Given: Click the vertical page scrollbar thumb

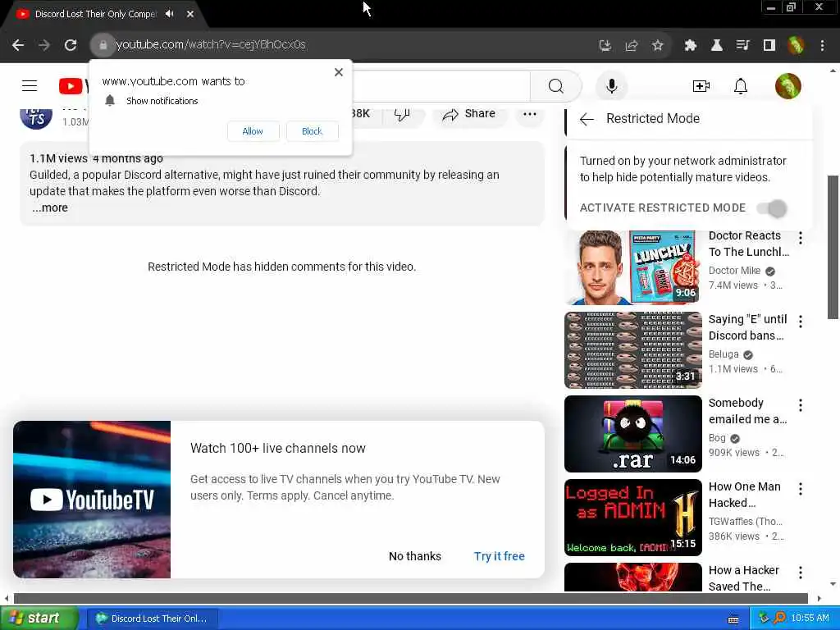Looking at the screenshot, I should tap(833, 246).
